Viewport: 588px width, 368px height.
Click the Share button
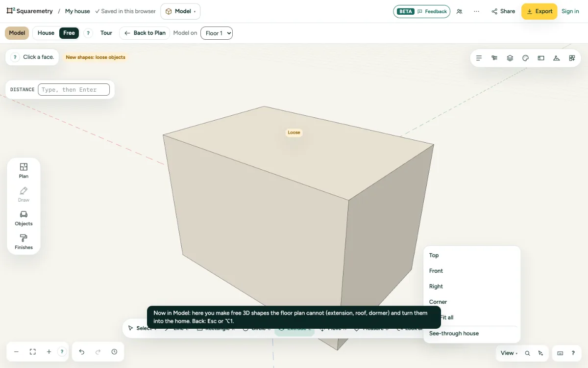(503, 11)
